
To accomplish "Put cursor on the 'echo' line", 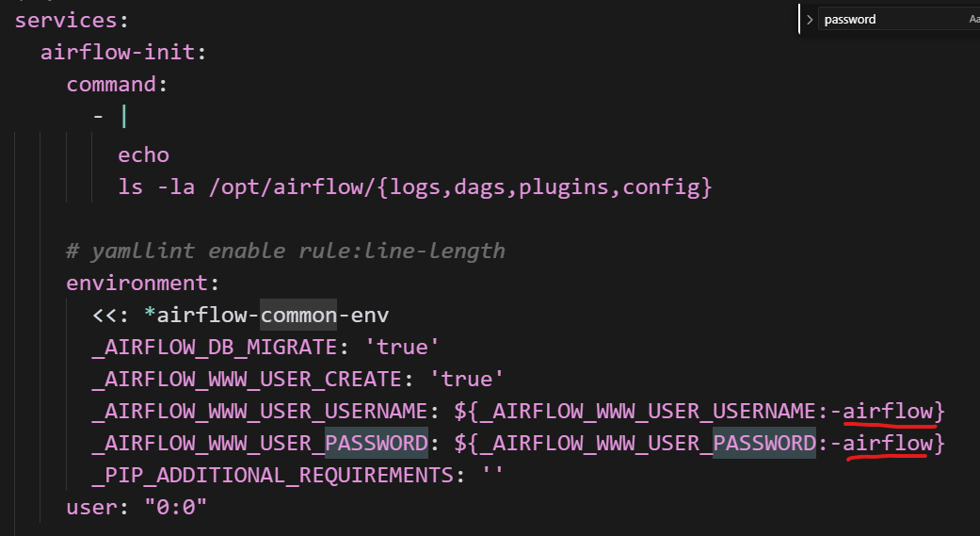I will point(143,154).
